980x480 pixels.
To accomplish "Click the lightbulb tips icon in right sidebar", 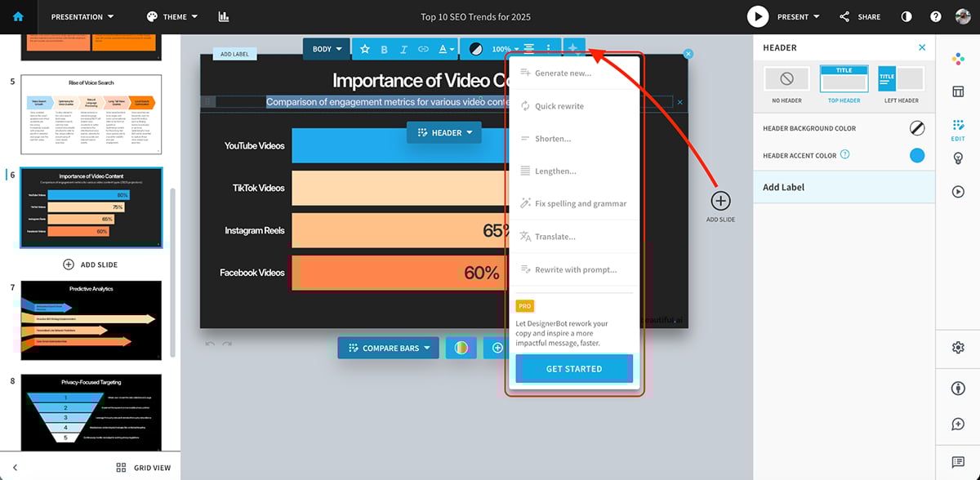I will coord(957,158).
